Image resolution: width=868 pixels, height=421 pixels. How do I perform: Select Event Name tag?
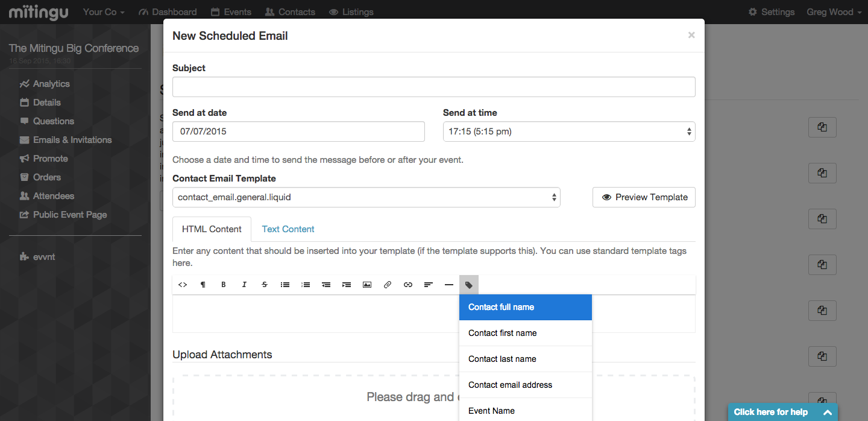[526, 411]
